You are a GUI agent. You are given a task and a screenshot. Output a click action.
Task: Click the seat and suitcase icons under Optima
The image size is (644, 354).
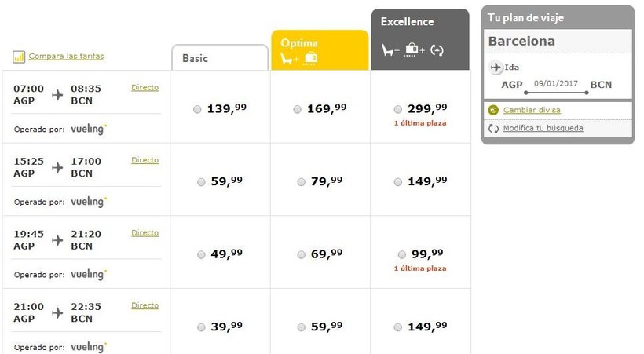tap(299, 58)
